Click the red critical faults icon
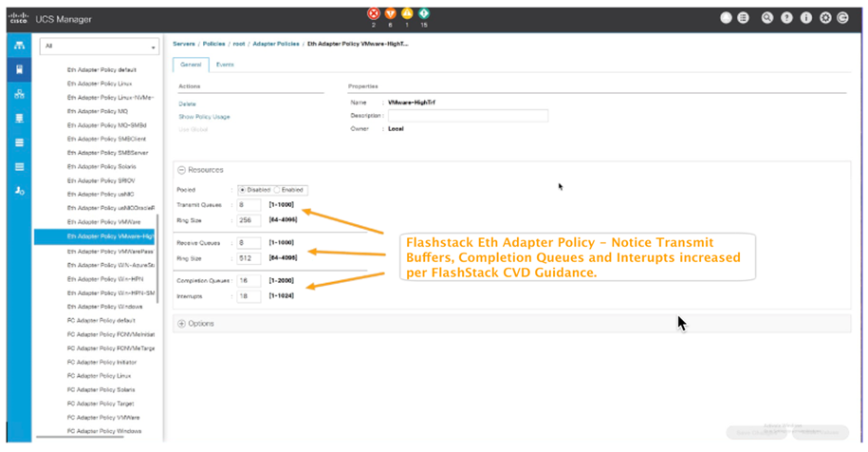The height and width of the screenshot is (452, 868). tap(374, 14)
